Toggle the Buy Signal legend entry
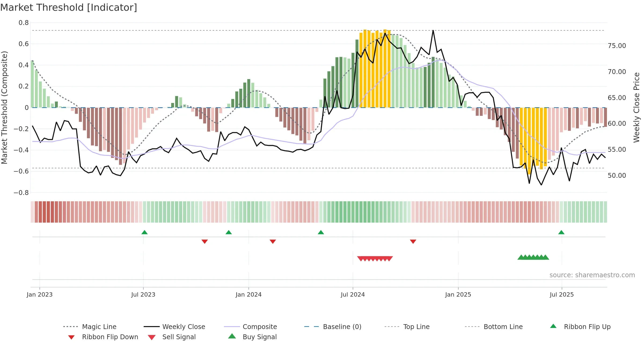 point(252,337)
